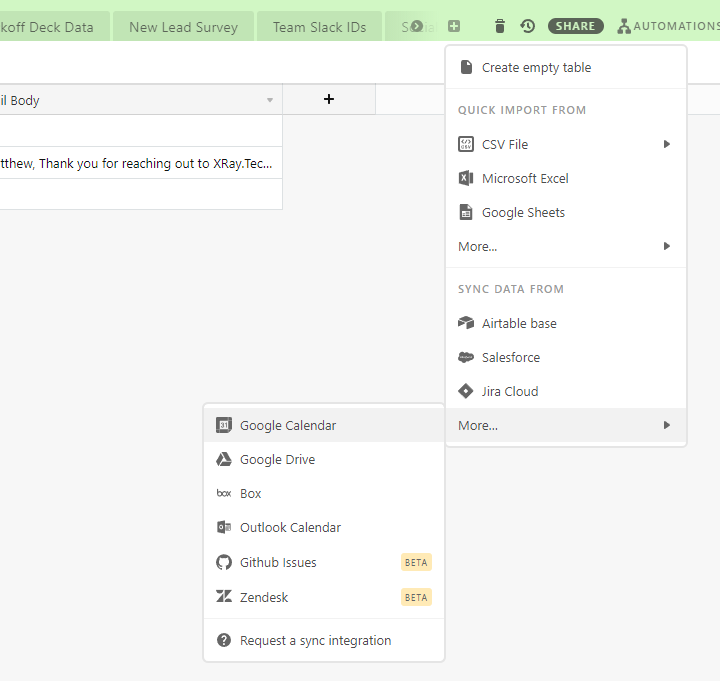Click the Email Body column header
This screenshot has height=681, width=720.
(x=141, y=99)
